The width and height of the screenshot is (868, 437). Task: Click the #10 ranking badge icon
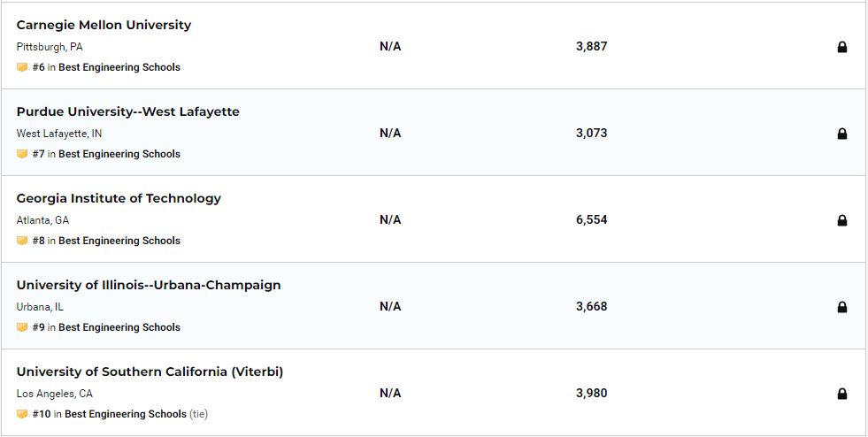[22, 414]
